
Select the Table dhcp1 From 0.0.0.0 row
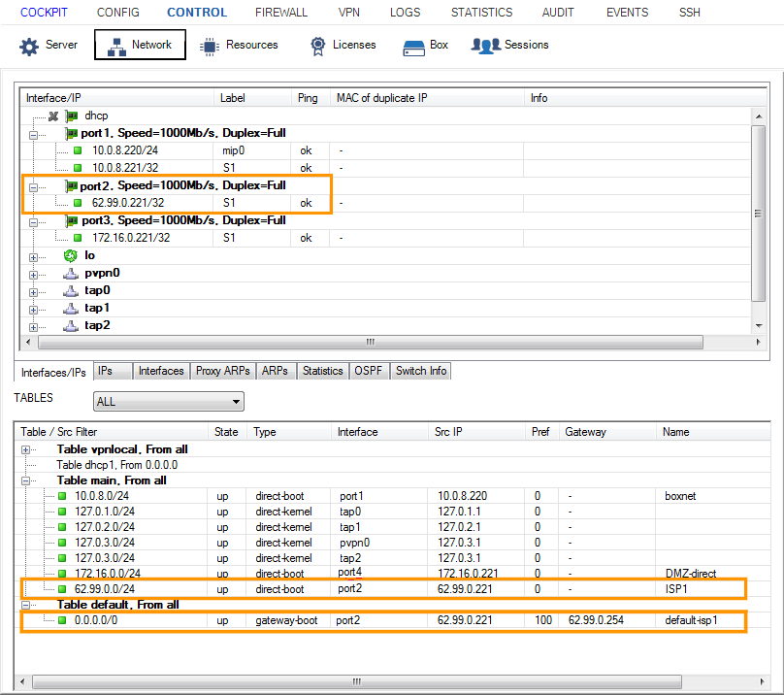coord(117,465)
